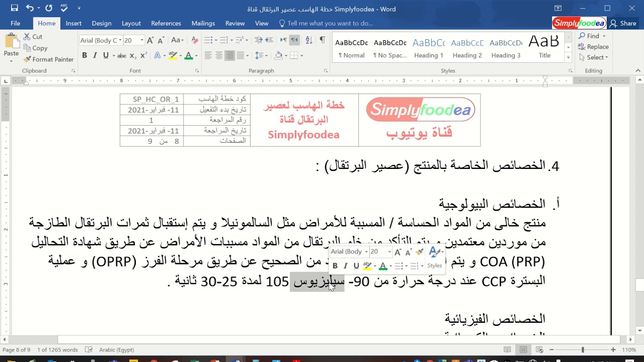Open the Borders dropdown arrow
The image size is (644, 362).
(301, 56)
